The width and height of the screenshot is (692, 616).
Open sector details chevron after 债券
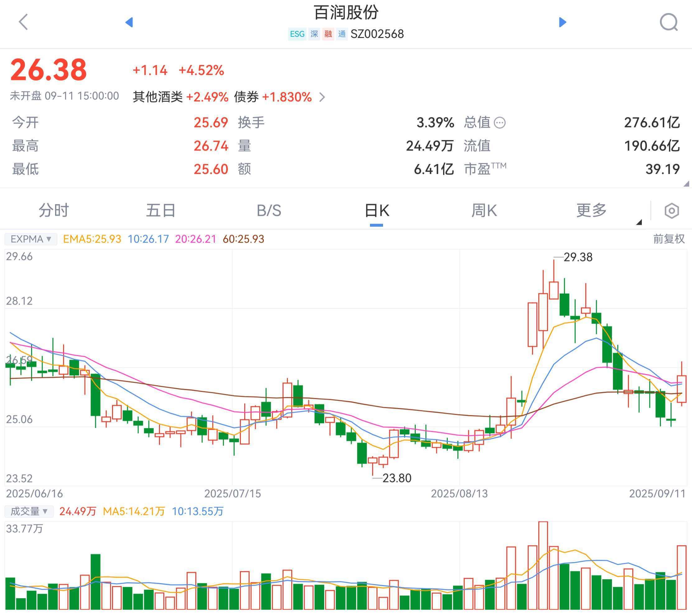(x=322, y=97)
